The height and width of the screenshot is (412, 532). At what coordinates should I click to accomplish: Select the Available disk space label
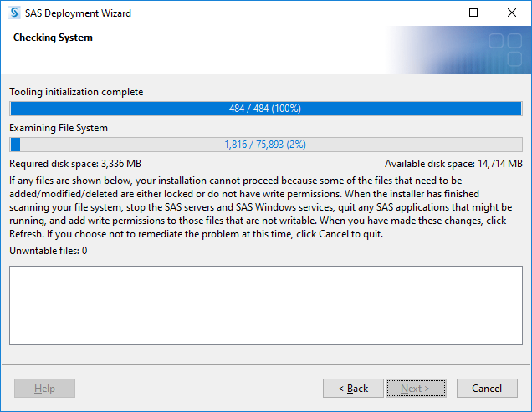[x=453, y=164]
